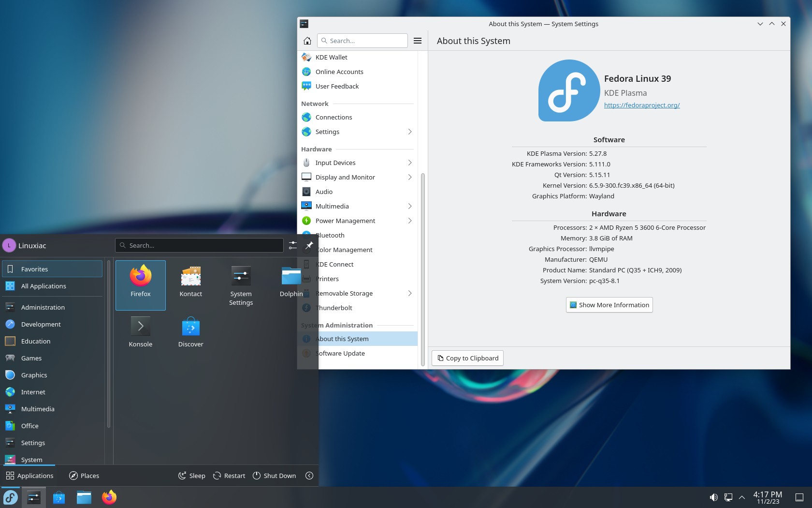Viewport: 812px width, 508px height.
Task: Expand hidden system tray icons arrow
Action: coord(742,497)
